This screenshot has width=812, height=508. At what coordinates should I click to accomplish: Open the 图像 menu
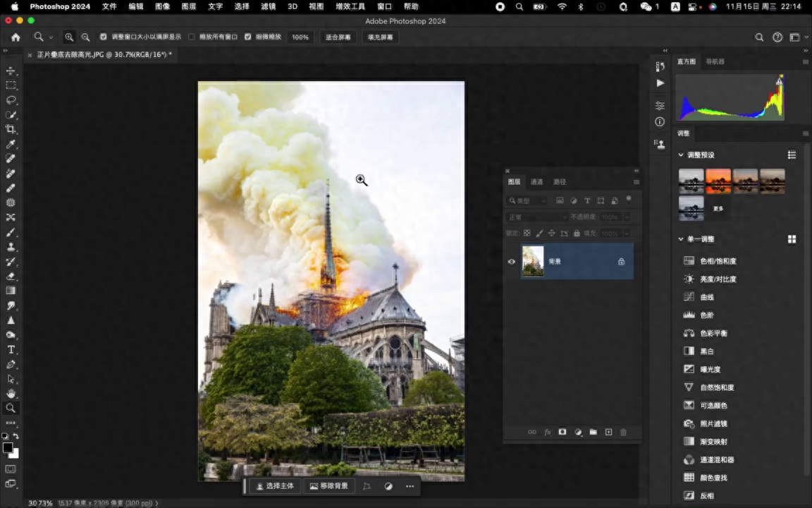pyautogui.click(x=162, y=6)
